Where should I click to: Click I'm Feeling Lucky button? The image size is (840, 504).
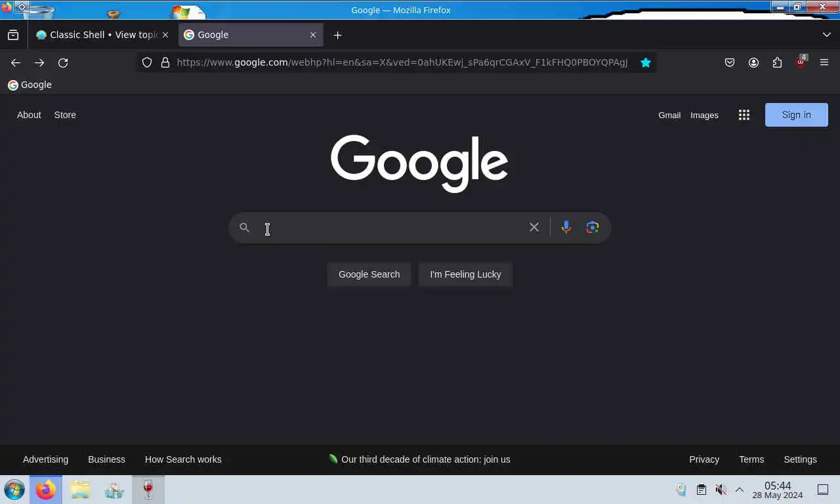465,274
